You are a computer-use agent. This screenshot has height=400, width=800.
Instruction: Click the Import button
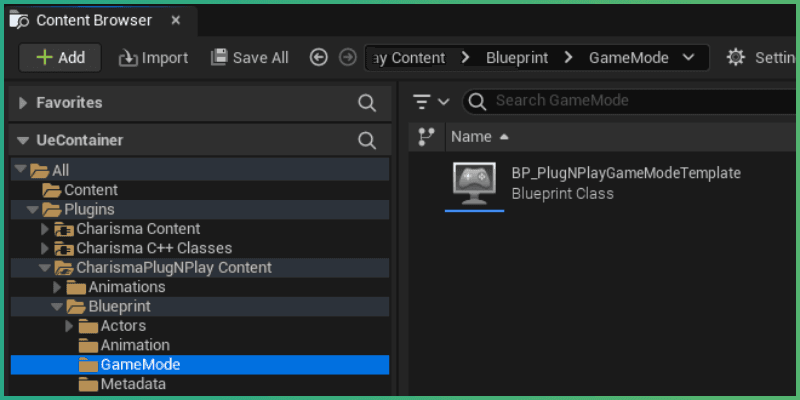click(153, 58)
